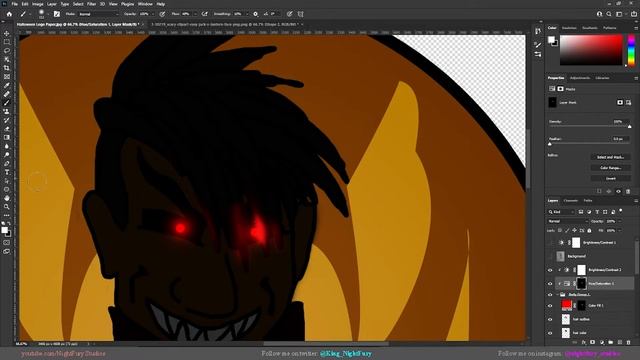Select the Clone Stamp tool
Screen dimensions: 640x360
pos(7,111)
